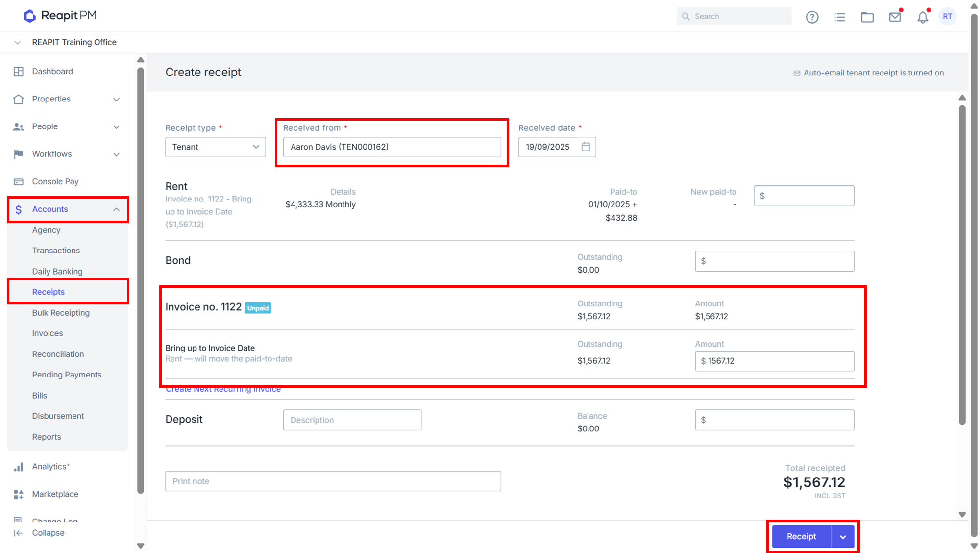Click Create Next Recurring Invoice link
The image size is (980, 553).
[223, 390]
